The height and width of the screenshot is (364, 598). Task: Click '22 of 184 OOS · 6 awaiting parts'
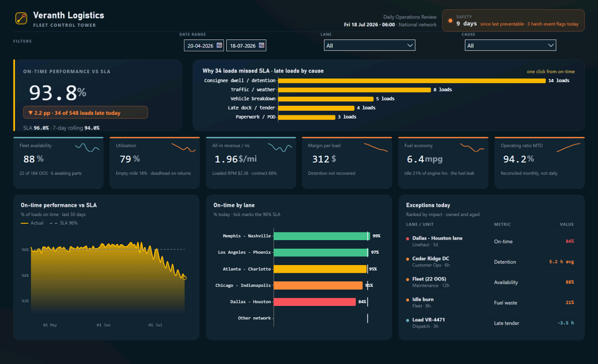50,173
